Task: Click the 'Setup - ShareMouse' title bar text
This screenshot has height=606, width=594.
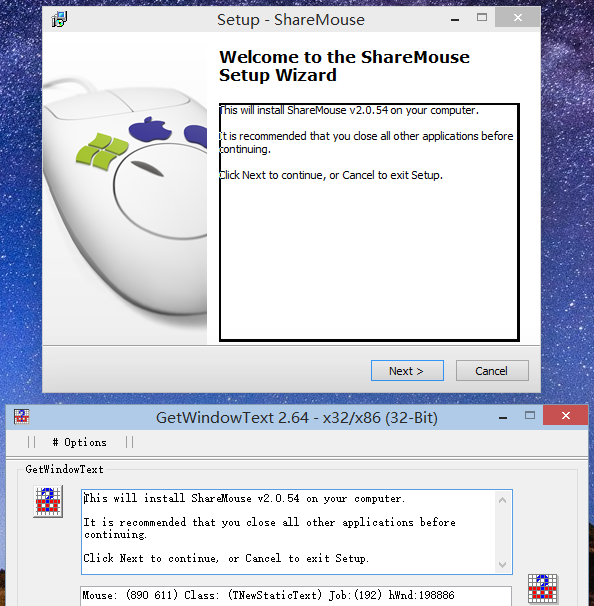Action: [291, 20]
